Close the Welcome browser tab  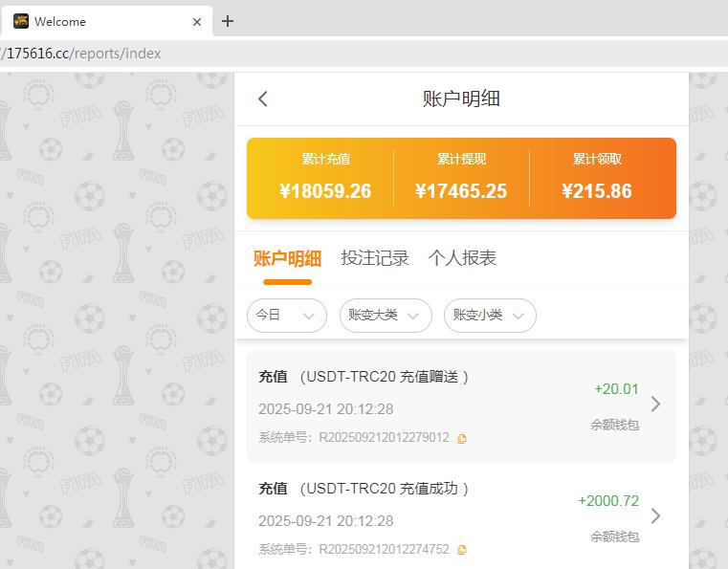click(x=197, y=22)
